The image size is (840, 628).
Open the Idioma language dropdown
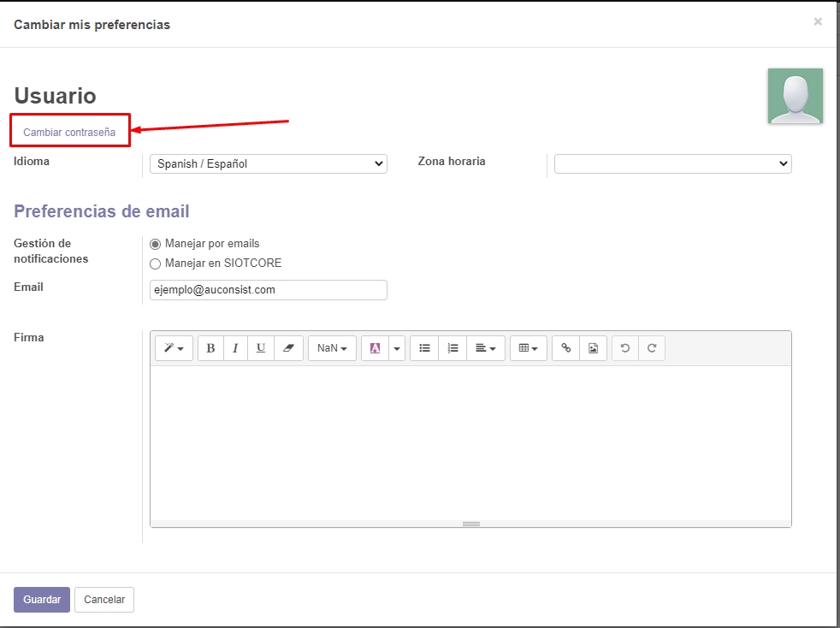click(x=268, y=163)
